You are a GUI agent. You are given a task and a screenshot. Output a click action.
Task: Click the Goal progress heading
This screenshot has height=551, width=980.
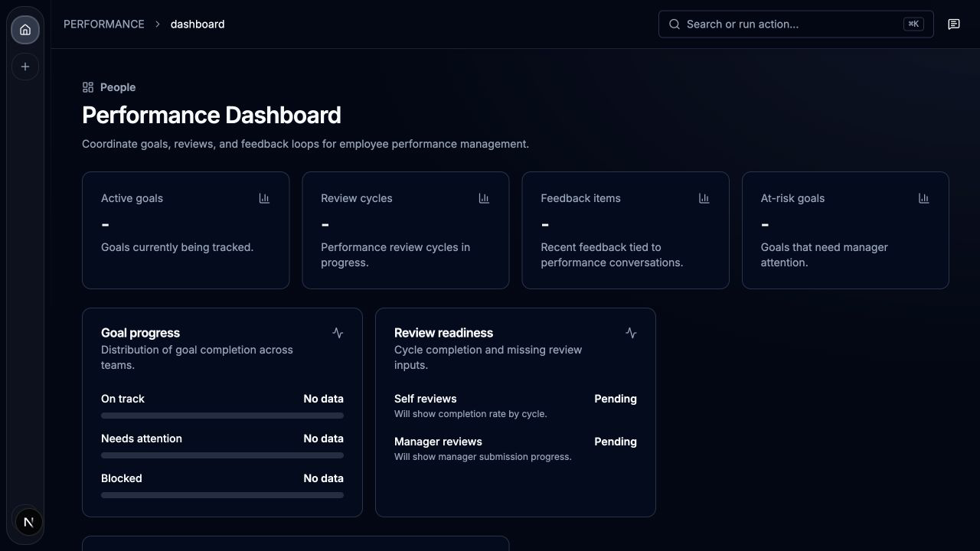[140, 333]
